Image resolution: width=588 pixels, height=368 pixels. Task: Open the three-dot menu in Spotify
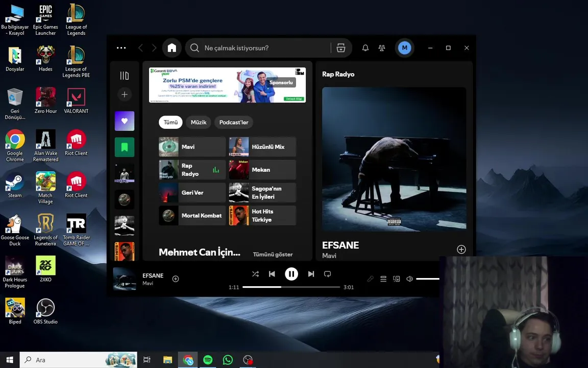[x=121, y=48]
